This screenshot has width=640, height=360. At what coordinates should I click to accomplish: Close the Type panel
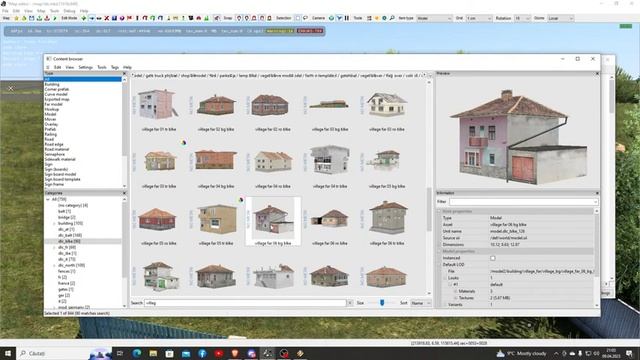point(124,73)
